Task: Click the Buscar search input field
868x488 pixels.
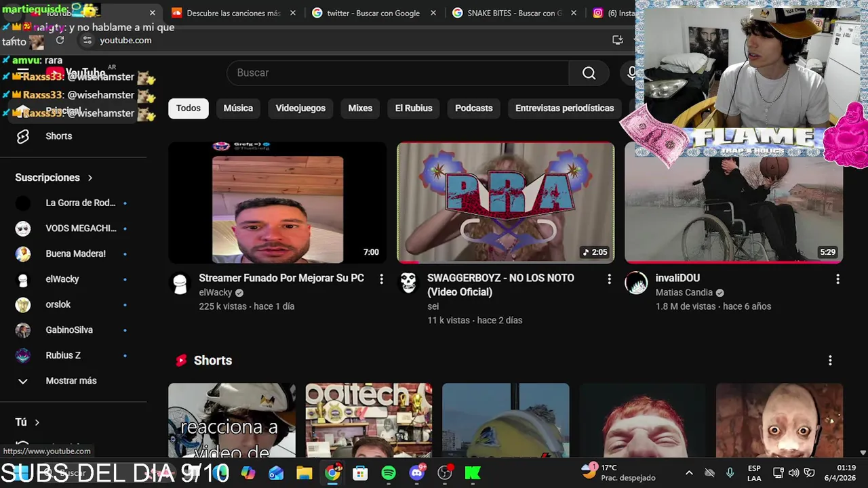Action: point(398,73)
